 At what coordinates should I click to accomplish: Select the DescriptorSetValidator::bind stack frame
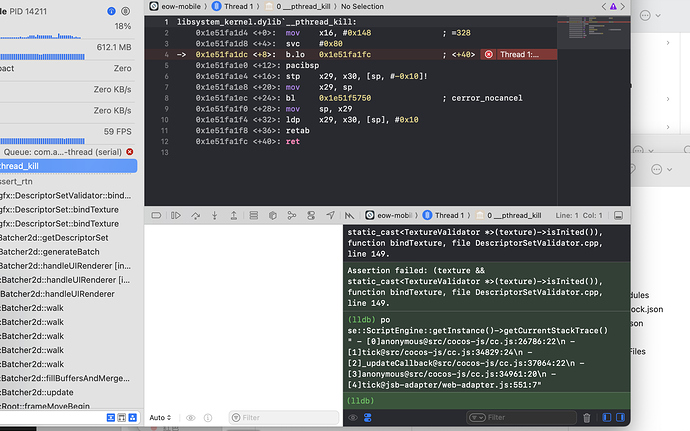(x=68, y=195)
